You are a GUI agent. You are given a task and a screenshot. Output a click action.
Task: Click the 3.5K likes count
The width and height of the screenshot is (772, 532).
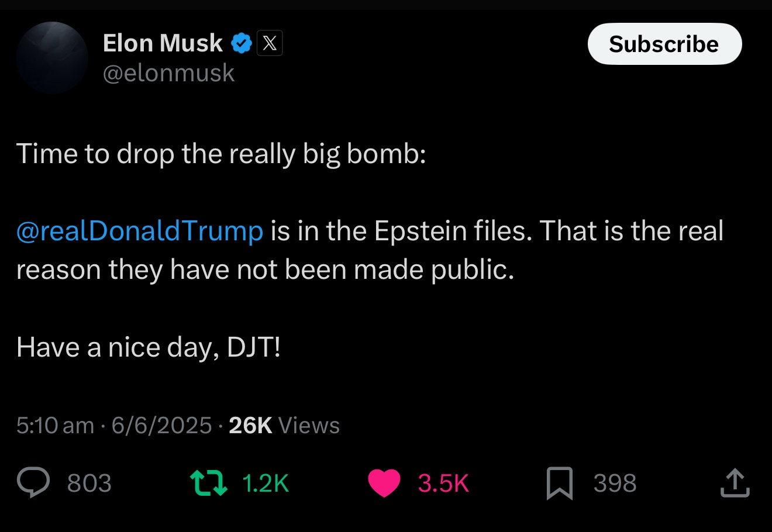pyautogui.click(x=443, y=483)
